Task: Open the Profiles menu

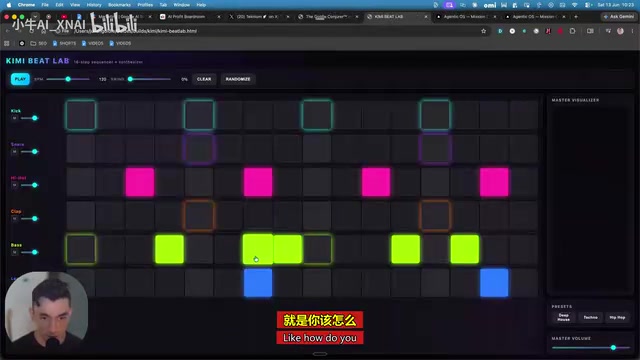Action: 145,5
